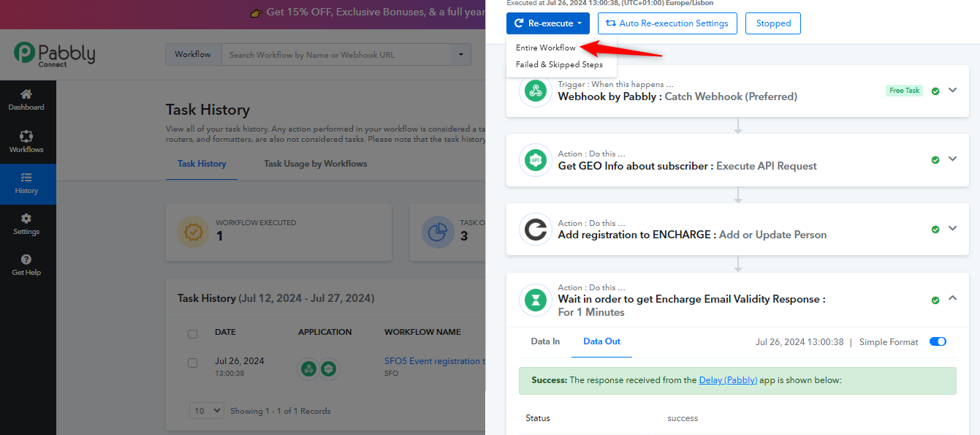Open the Data In tab
This screenshot has height=435, width=980.
tap(545, 341)
